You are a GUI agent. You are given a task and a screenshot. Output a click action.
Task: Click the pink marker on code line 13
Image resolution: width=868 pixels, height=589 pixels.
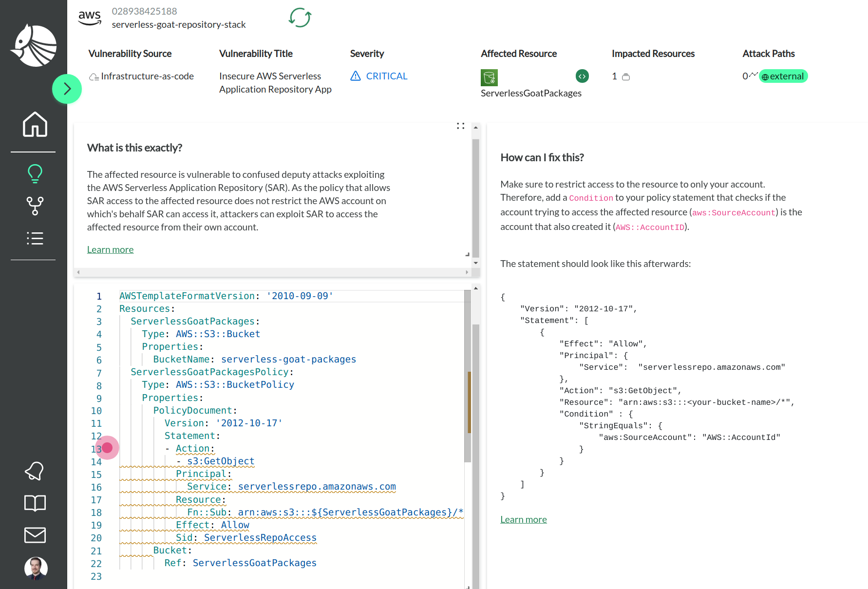click(108, 447)
